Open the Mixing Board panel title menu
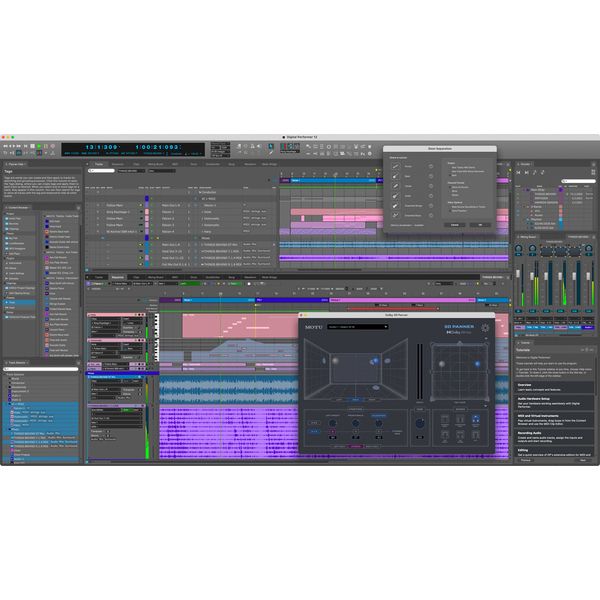This screenshot has height=600, width=600. click(528, 237)
